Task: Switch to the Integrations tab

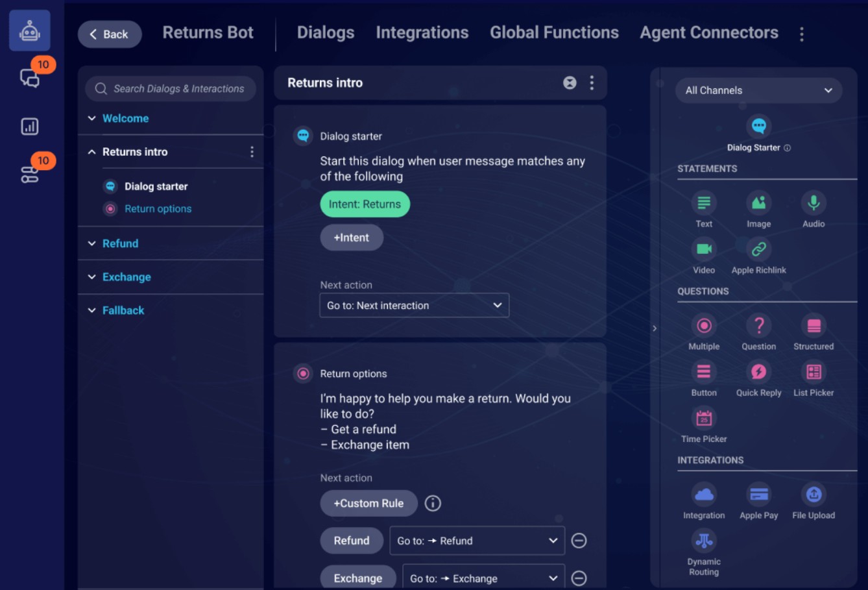Action: pyautogui.click(x=422, y=32)
